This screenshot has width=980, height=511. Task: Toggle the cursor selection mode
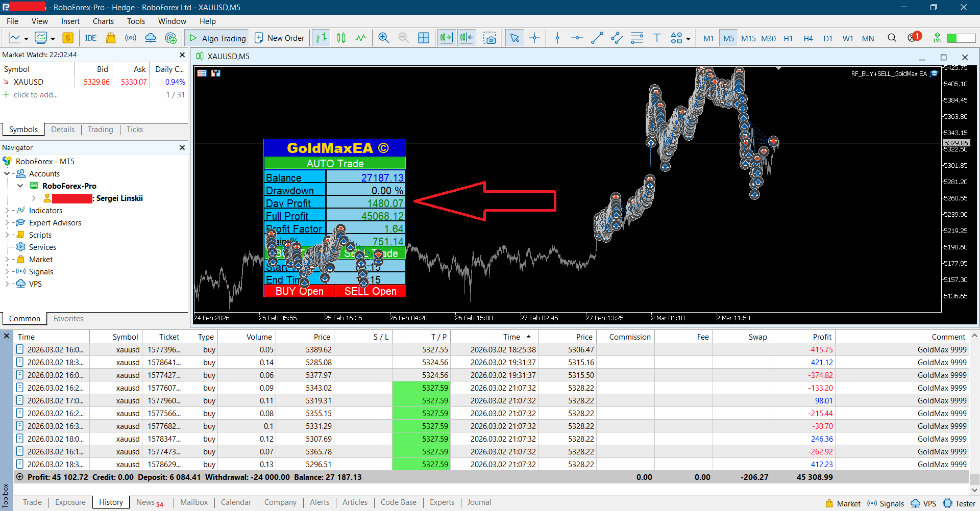point(514,38)
